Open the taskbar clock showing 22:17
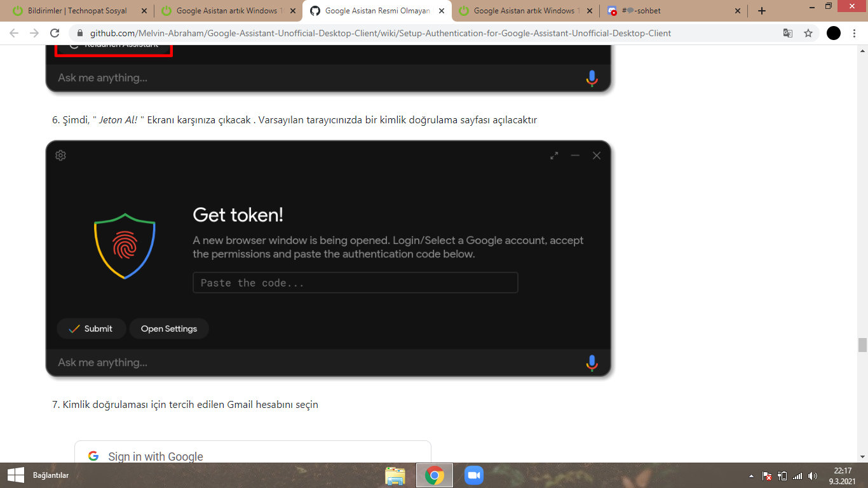This screenshot has height=488, width=868. (843, 475)
